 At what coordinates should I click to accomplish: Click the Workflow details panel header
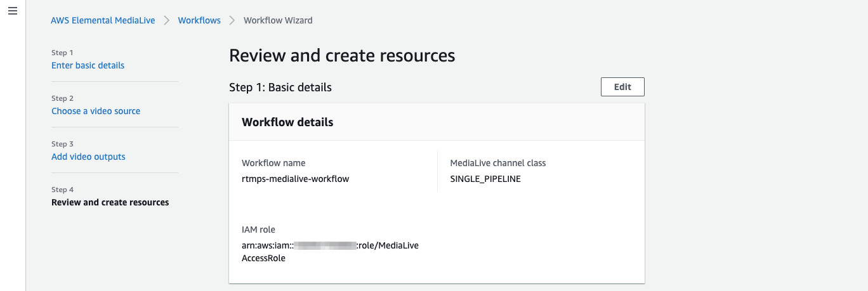[437, 122]
